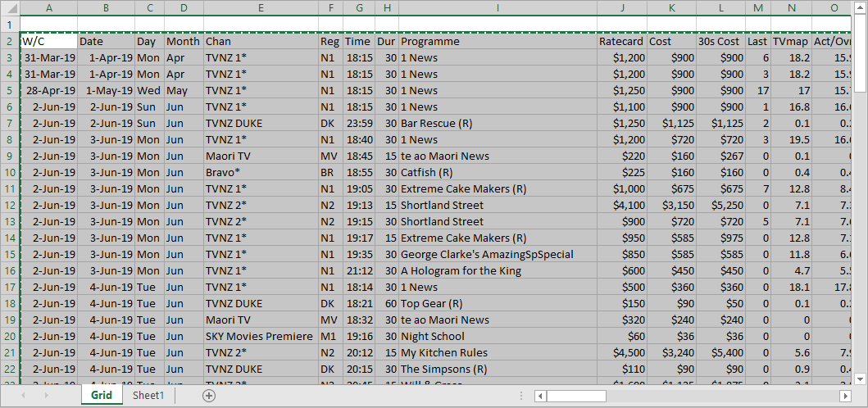Click the Catfish (R) cell
Viewport: 868px width, 408px height.
tap(498, 172)
